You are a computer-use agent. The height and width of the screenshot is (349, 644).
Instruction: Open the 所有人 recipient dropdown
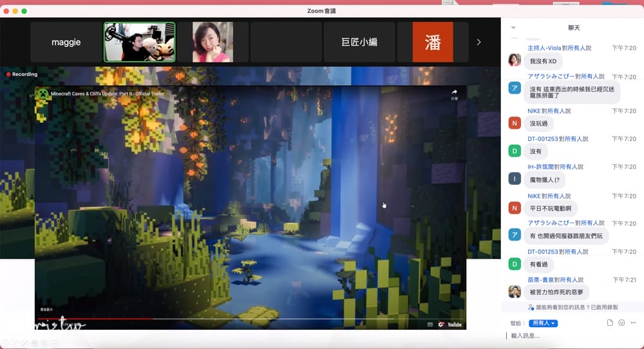[x=543, y=323]
